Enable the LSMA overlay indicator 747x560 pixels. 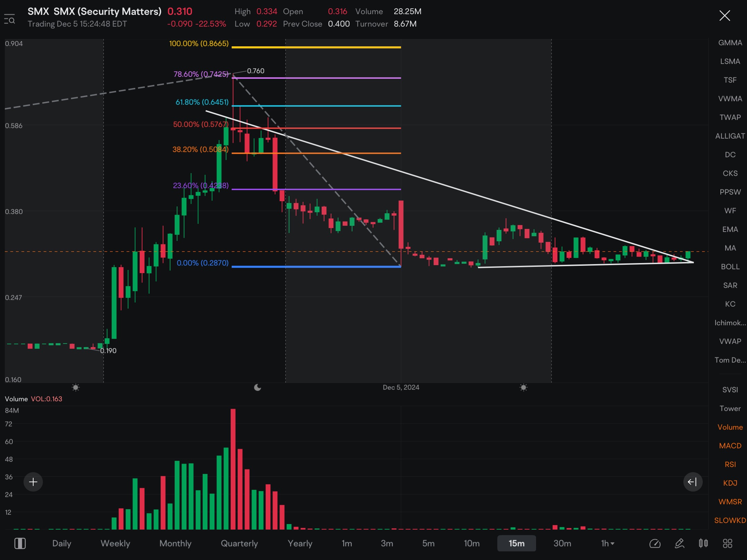point(730,62)
